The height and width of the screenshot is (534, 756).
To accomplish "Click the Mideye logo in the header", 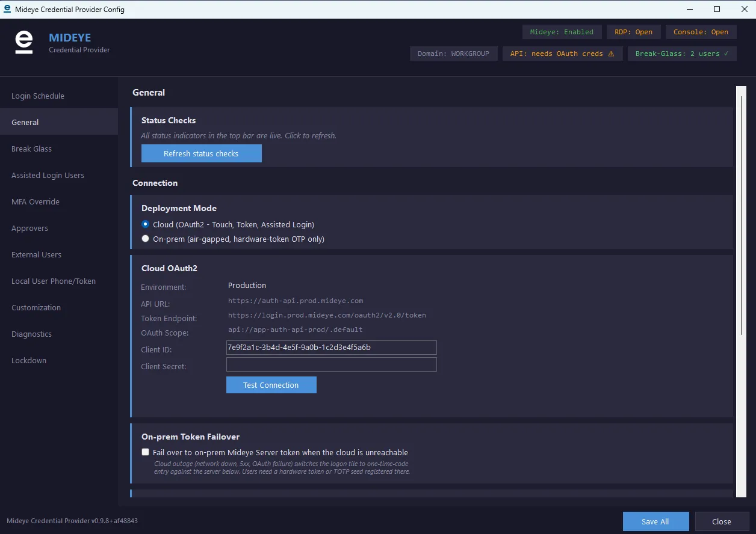I will pyautogui.click(x=24, y=43).
